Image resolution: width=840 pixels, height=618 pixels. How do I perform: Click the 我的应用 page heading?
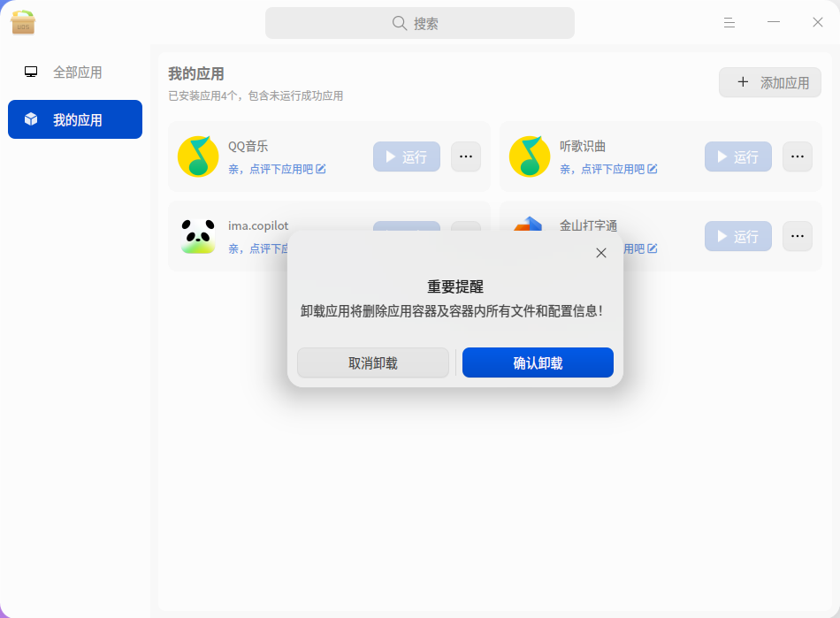(x=196, y=74)
